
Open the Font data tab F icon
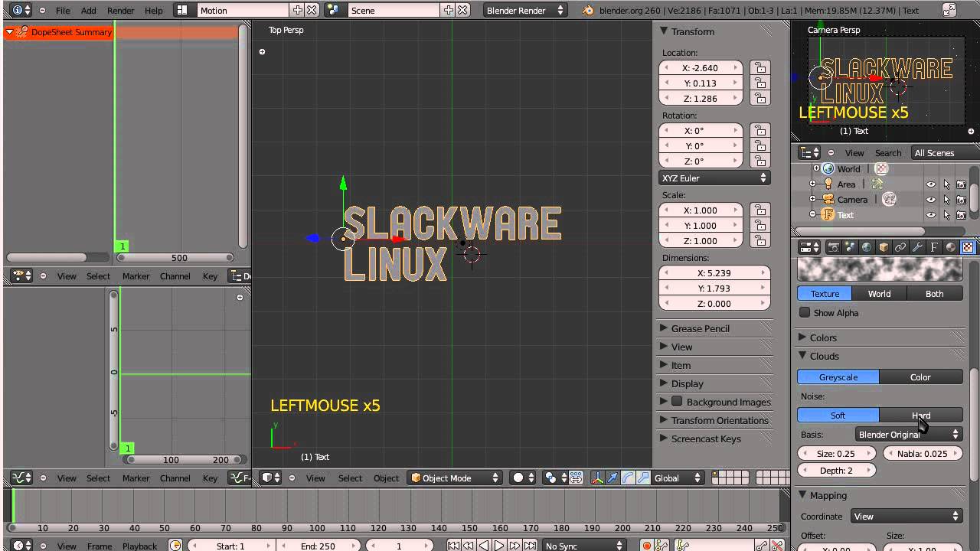click(934, 247)
